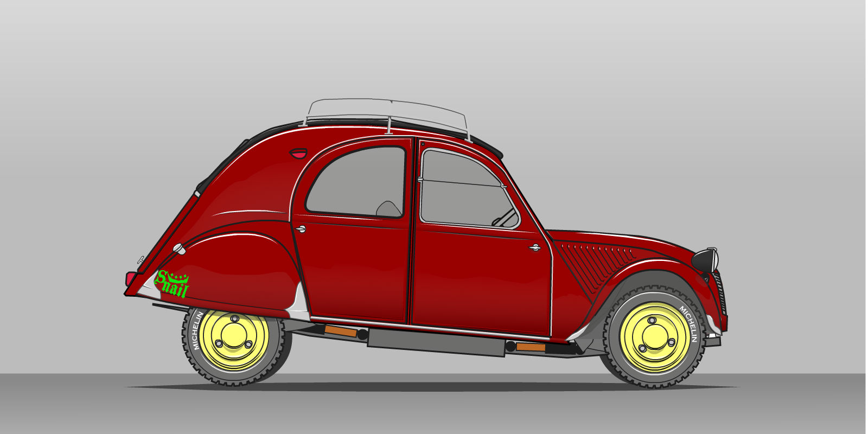Viewport: 868px width, 434px height.
Task: Click the yellow rear wheel hubcap
Action: [234, 340]
